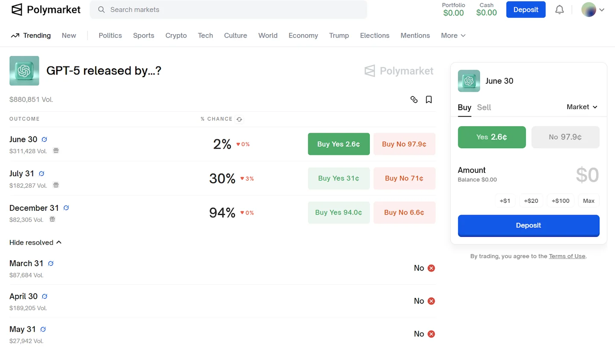Viewport: 615px width, 364px height.
Task: Click the icon beside May 31
Action: click(43, 329)
